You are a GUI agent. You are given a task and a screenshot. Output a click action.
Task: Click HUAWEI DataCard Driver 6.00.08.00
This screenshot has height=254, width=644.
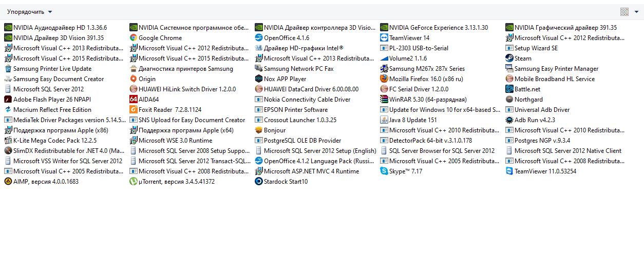click(307, 89)
